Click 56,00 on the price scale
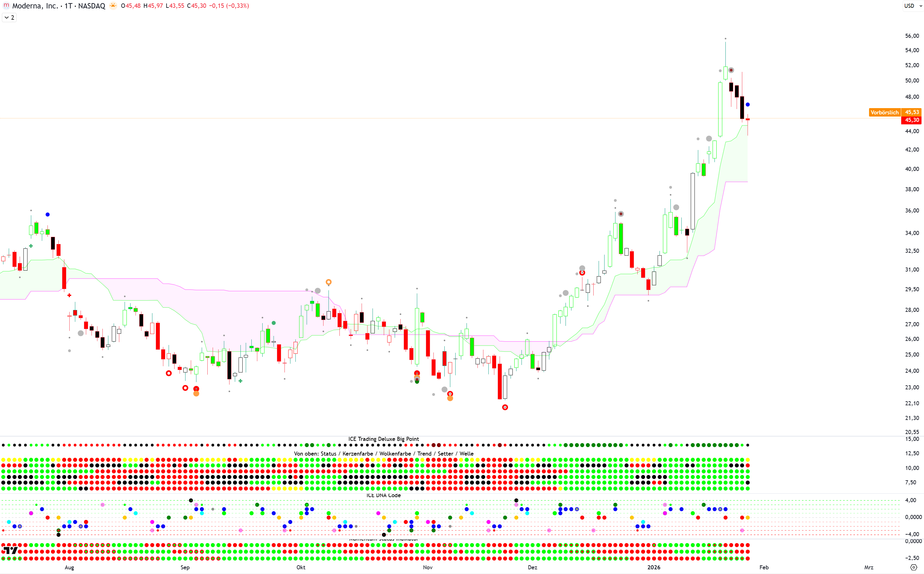The width and height of the screenshot is (924, 574). (x=912, y=36)
